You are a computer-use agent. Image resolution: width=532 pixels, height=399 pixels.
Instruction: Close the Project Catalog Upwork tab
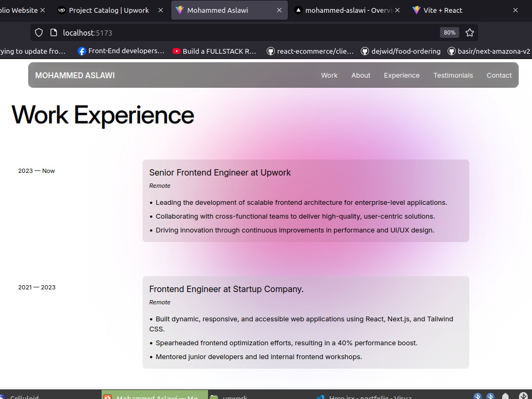(x=161, y=10)
